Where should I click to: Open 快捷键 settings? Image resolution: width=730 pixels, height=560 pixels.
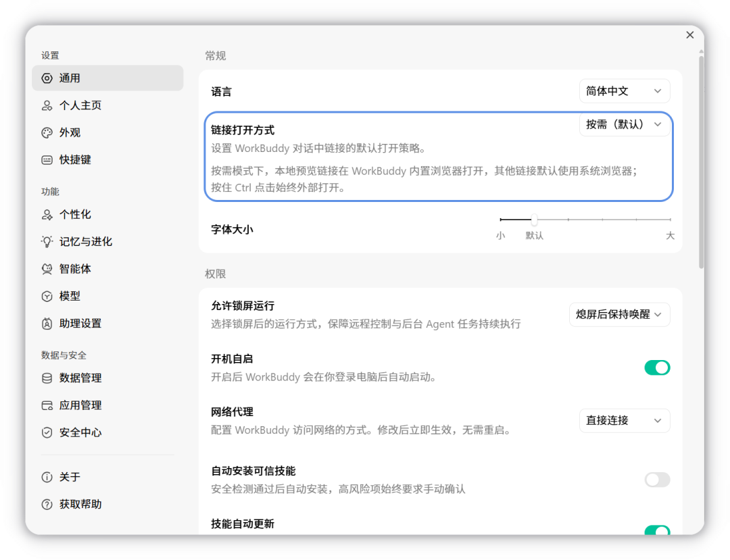pos(107,160)
